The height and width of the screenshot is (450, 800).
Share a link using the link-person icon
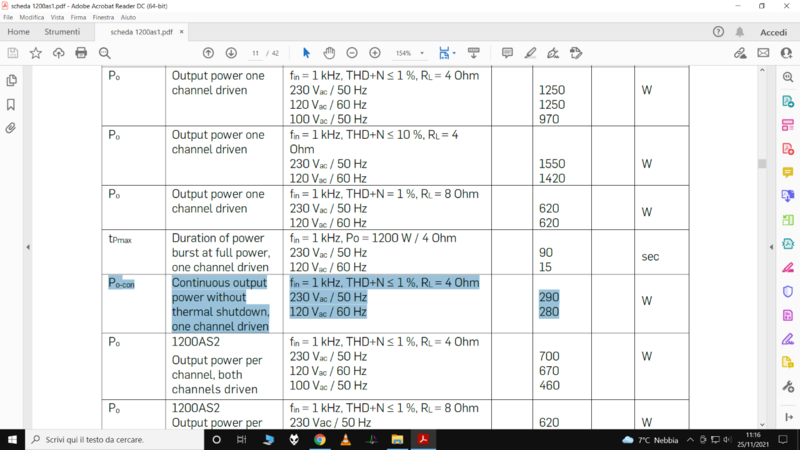pyautogui.click(x=740, y=53)
